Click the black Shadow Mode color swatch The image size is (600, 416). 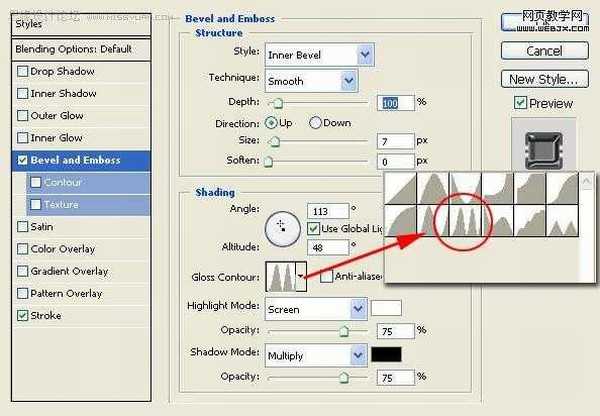point(386,355)
